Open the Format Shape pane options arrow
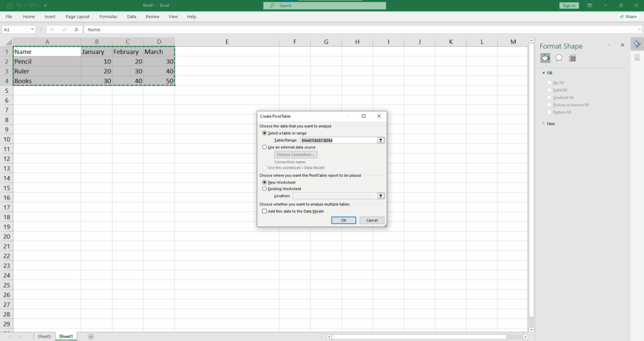Image resolution: width=644 pixels, height=341 pixels. pyautogui.click(x=609, y=45)
